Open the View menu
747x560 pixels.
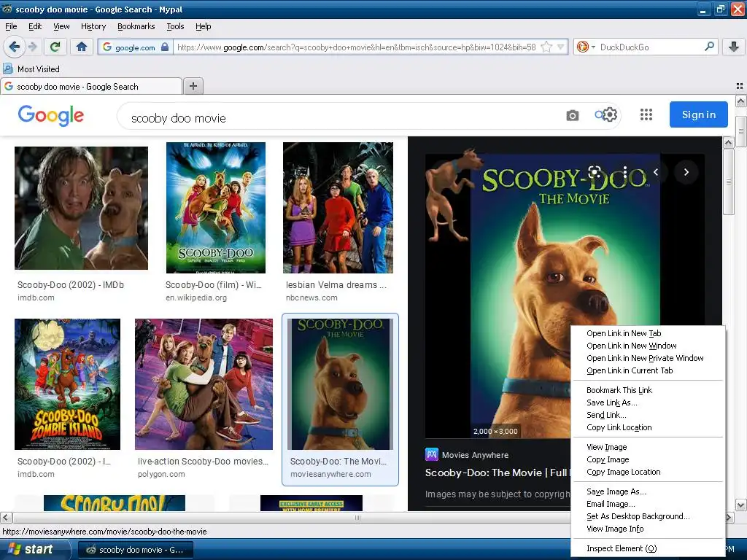[61, 26]
